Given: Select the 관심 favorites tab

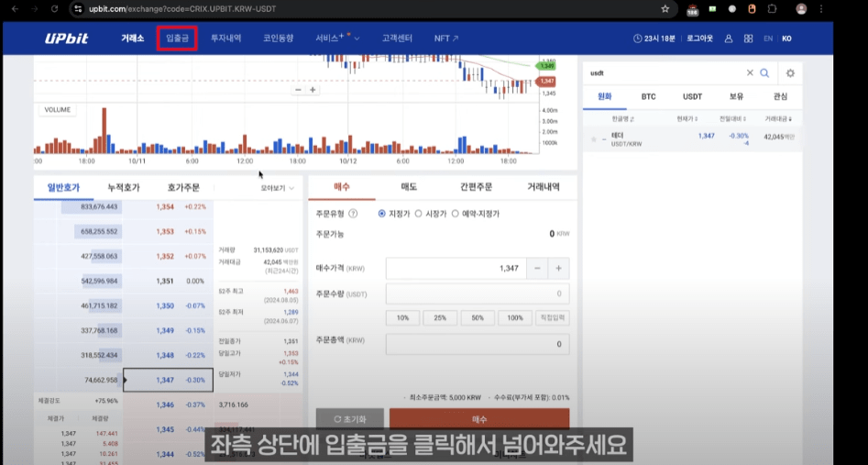Looking at the screenshot, I should click(780, 96).
